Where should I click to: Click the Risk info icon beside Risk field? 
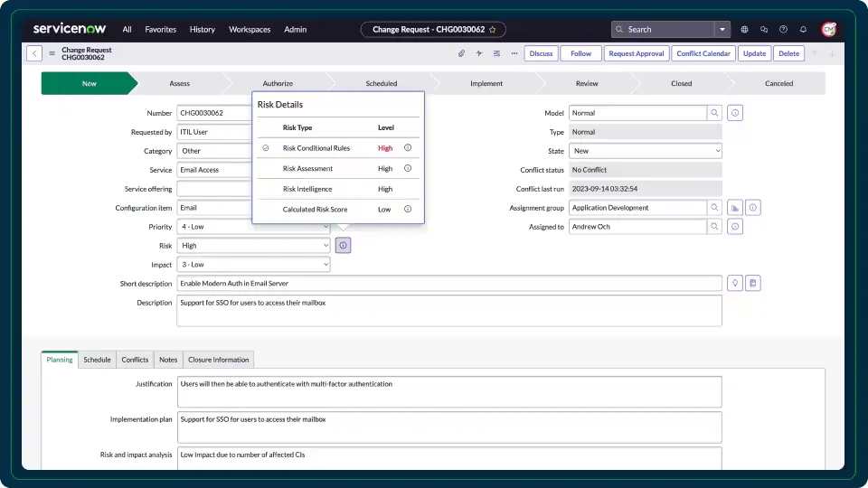pyautogui.click(x=344, y=245)
